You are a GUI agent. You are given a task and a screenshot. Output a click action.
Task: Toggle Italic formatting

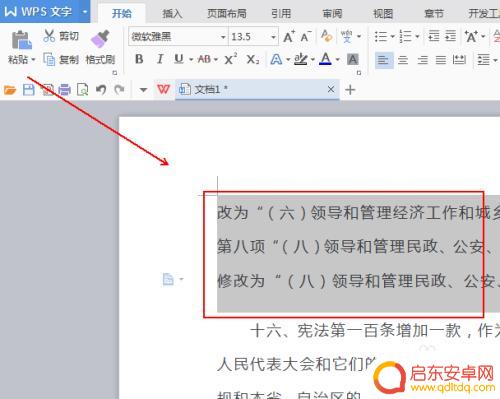coord(160,59)
